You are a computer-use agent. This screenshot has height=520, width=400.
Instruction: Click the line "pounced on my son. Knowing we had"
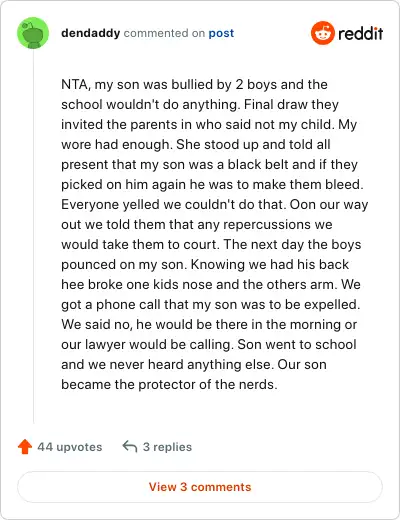point(205,265)
